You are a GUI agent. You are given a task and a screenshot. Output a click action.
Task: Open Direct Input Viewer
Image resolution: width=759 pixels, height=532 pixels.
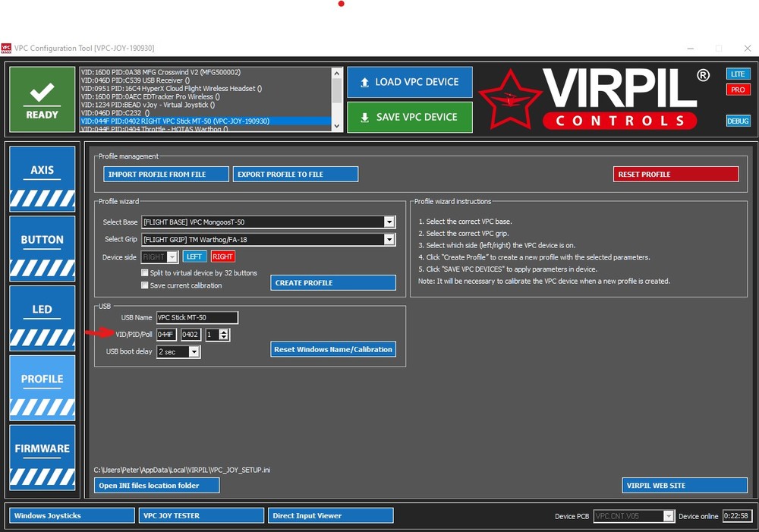click(x=331, y=515)
